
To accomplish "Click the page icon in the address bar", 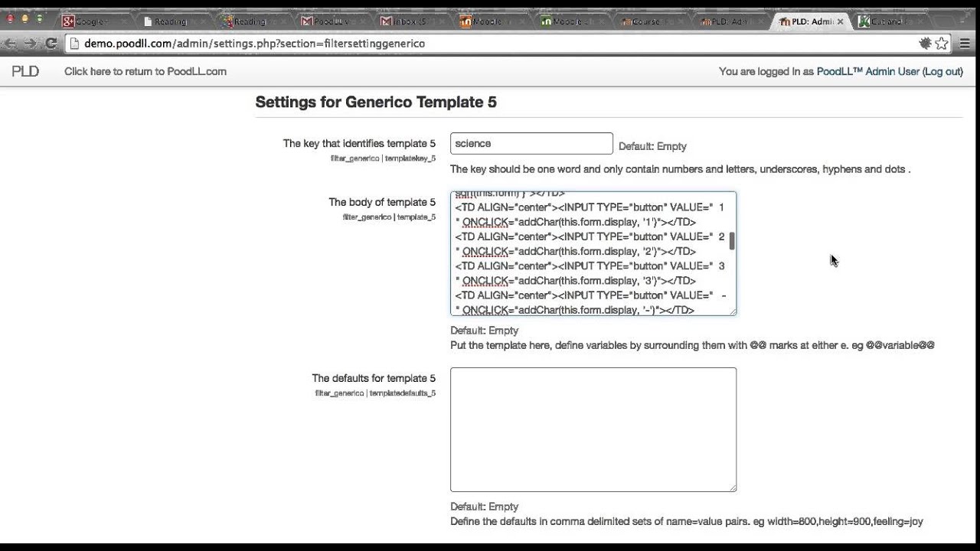I will pyautogui.click(x=74, y=44).
